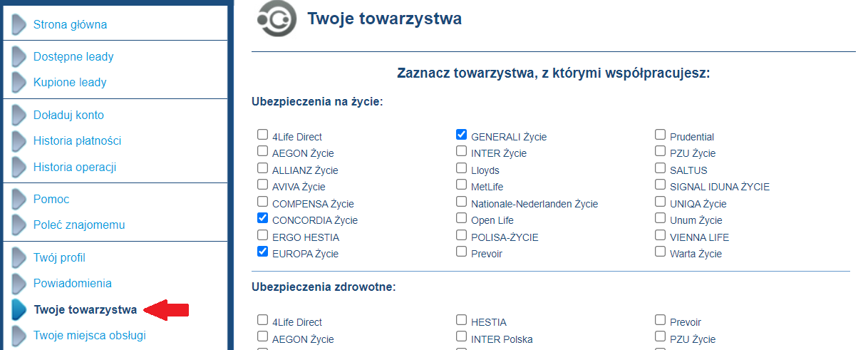Viewport: 868px width, 350px height.
Task: Uncheck the GENERALI Życie checkbox
Action: point(461,134)
